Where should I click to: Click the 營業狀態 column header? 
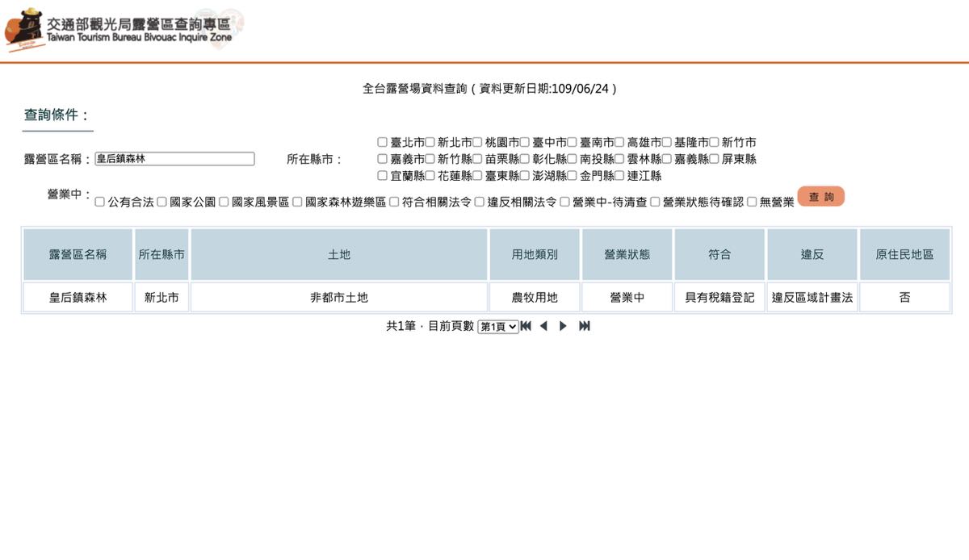(627, 254)
